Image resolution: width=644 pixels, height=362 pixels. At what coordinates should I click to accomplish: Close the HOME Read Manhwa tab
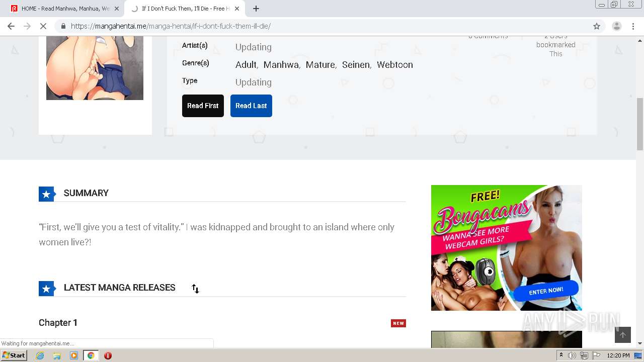click(x=117, y=9)
